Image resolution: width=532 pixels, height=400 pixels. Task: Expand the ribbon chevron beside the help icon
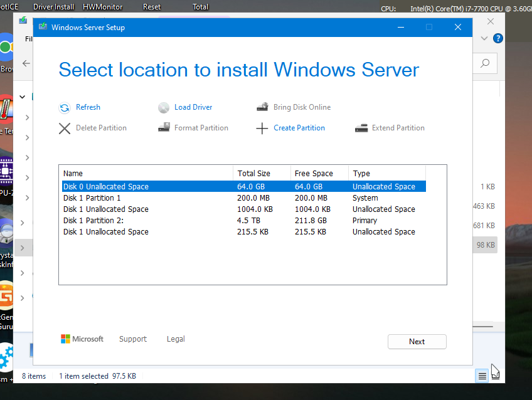484,38
